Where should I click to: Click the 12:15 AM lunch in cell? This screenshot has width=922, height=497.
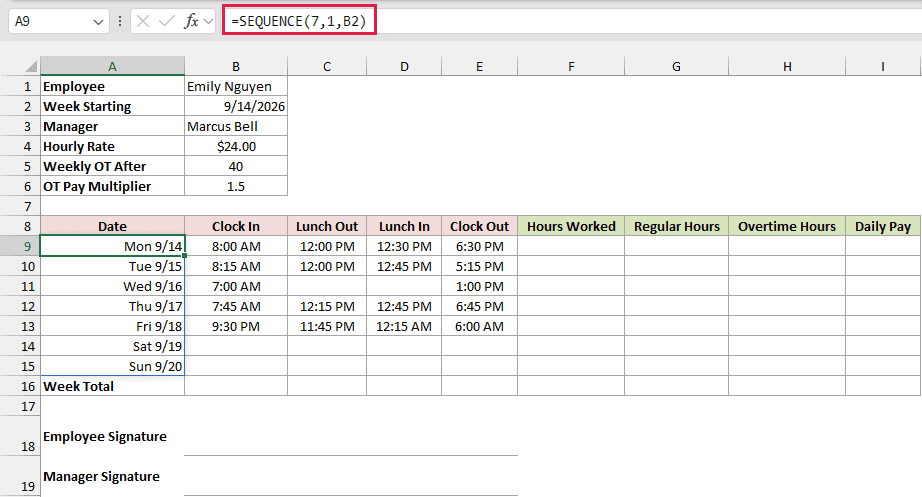point(404,326)
